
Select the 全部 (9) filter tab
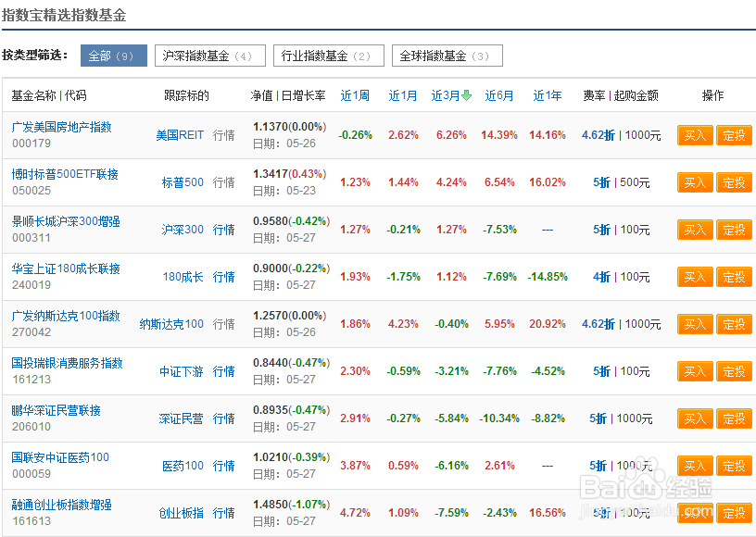114,56
